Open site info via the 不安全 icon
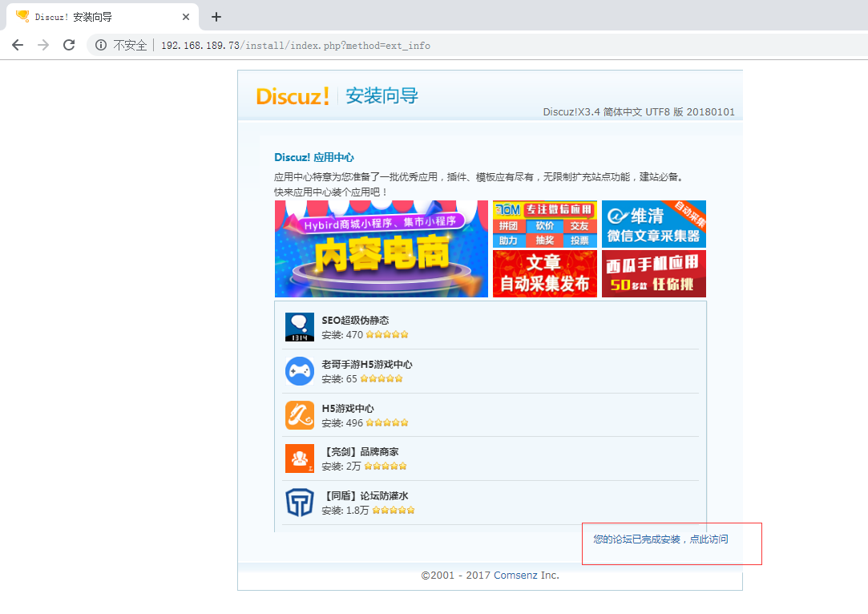Image resolution: width=868 pixels, height=614 pixels. 101,45
